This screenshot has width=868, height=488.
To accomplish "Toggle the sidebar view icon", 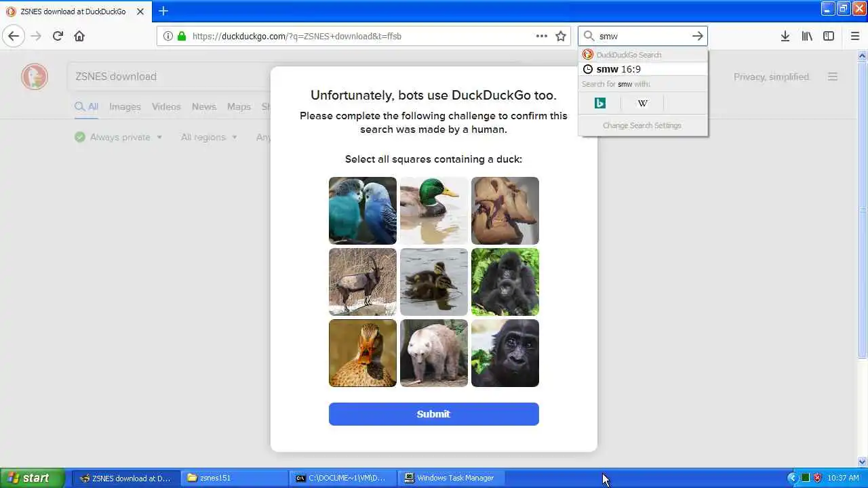I will [829, 36].
